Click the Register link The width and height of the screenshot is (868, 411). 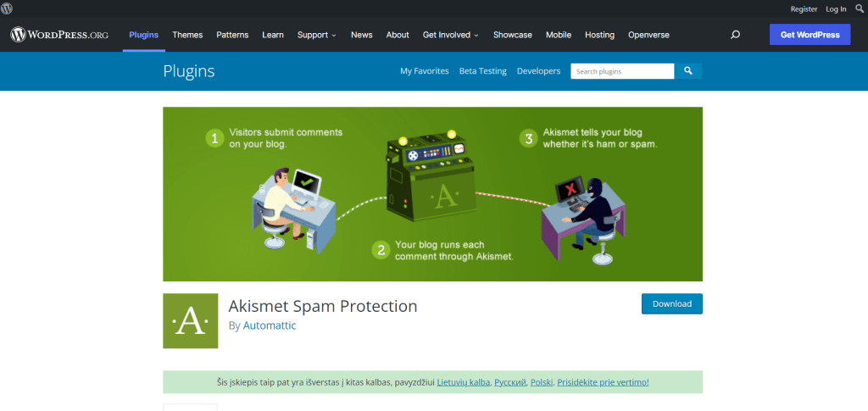pyautogui.click(x=804, y=8)
